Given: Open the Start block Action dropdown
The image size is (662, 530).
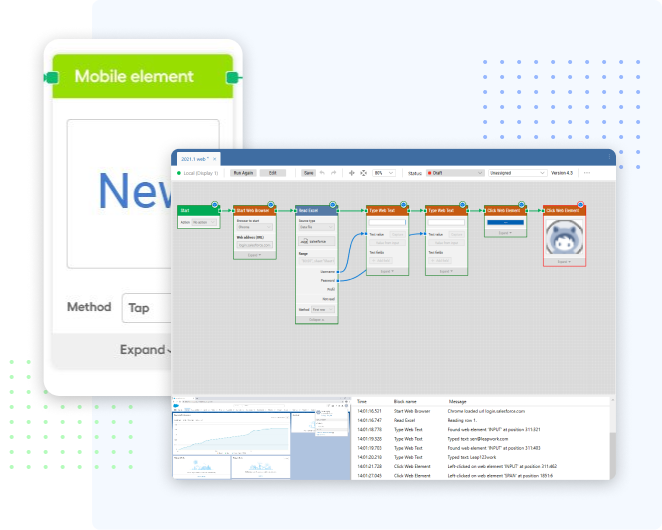Looking at the screenshot, I should pos(204,222).
